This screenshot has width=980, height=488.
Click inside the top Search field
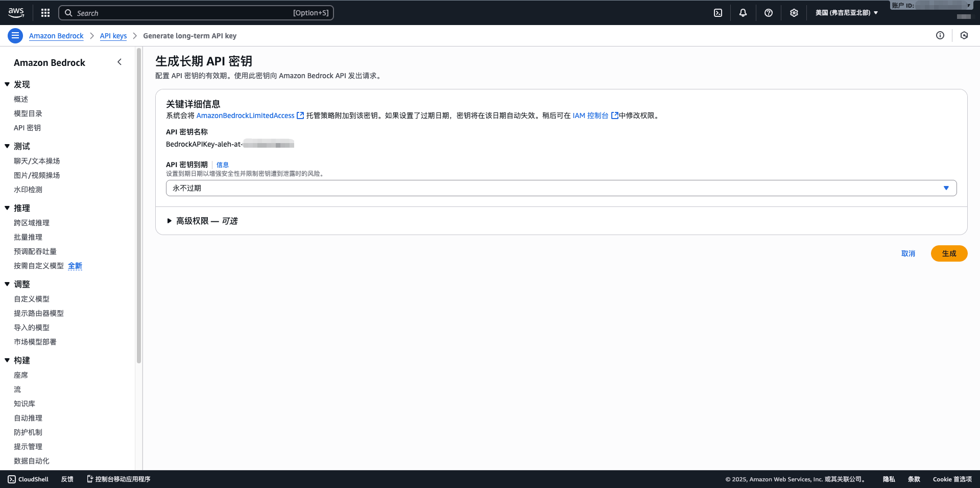(x=196, y=12)
